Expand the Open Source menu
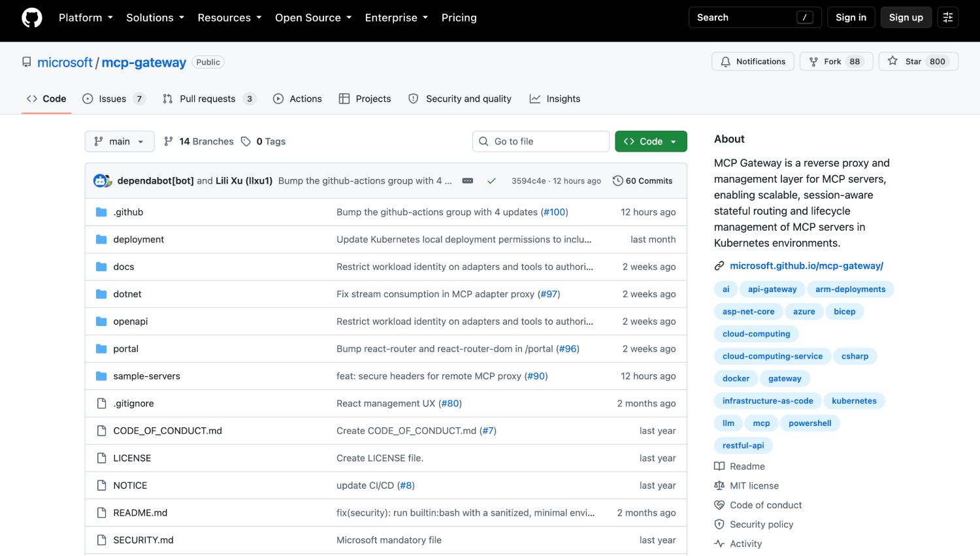The height and width of the screenshot is (556, 980). click(x=313, y=18)
